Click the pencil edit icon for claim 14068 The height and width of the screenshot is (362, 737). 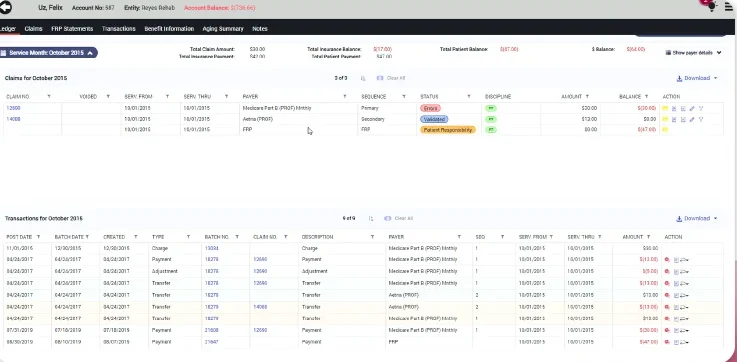[x=691, y=119]
